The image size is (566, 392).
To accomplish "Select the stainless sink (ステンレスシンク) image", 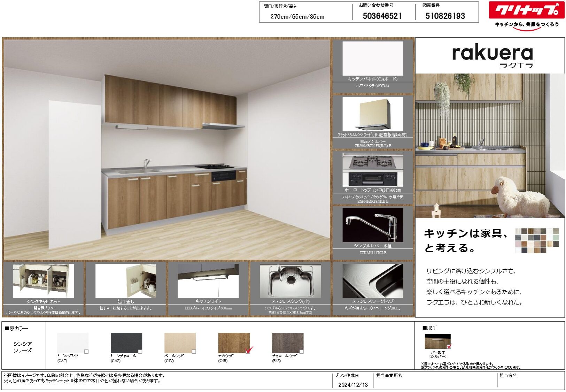I will 290,280.
